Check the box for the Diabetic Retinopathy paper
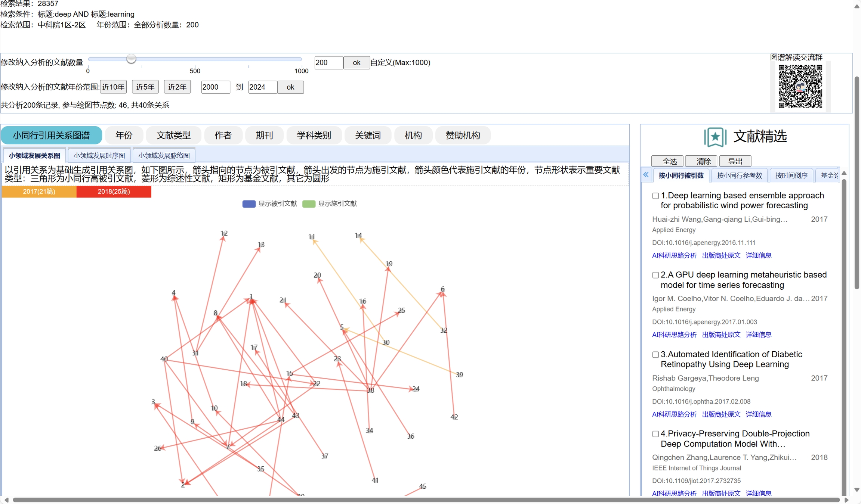Viewport: 861px width, 504px height. coord(655,355)
